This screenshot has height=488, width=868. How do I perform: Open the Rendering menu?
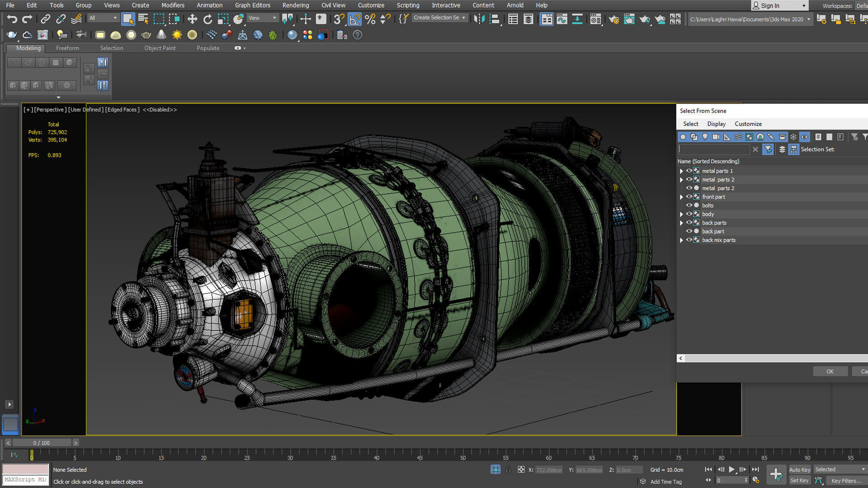tap(295, 5)
